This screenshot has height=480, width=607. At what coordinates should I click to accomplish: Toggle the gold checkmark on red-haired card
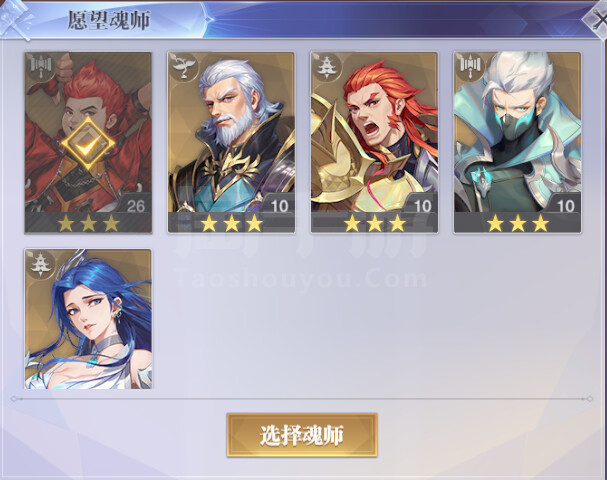tap(88, 144)
